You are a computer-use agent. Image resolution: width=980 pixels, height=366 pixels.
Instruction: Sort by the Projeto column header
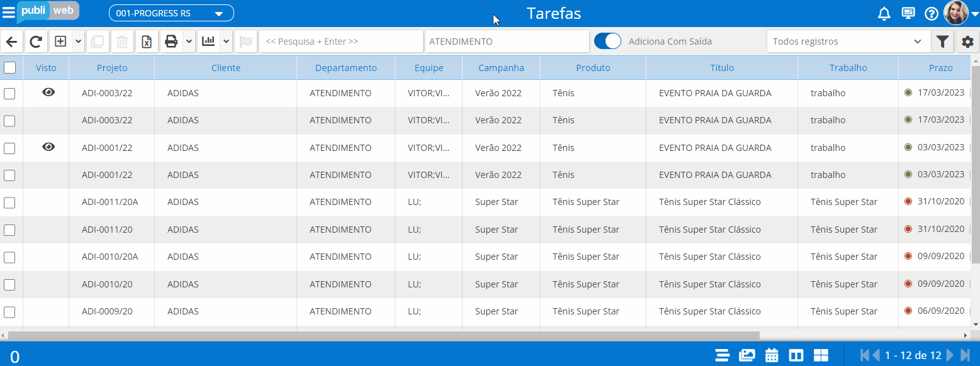[x=112, y=68]
